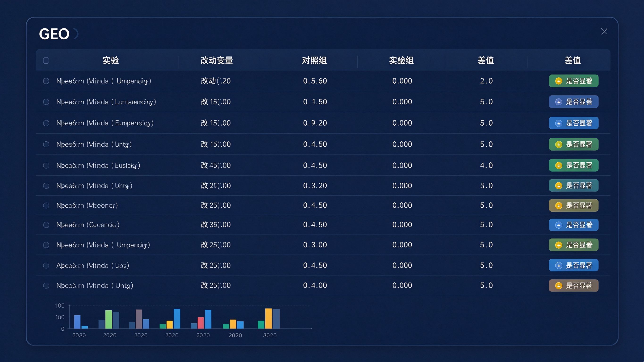Click 是否显著 in the 0.3.00 row
This screenshot has width=644, height=362.
(573, 245)
